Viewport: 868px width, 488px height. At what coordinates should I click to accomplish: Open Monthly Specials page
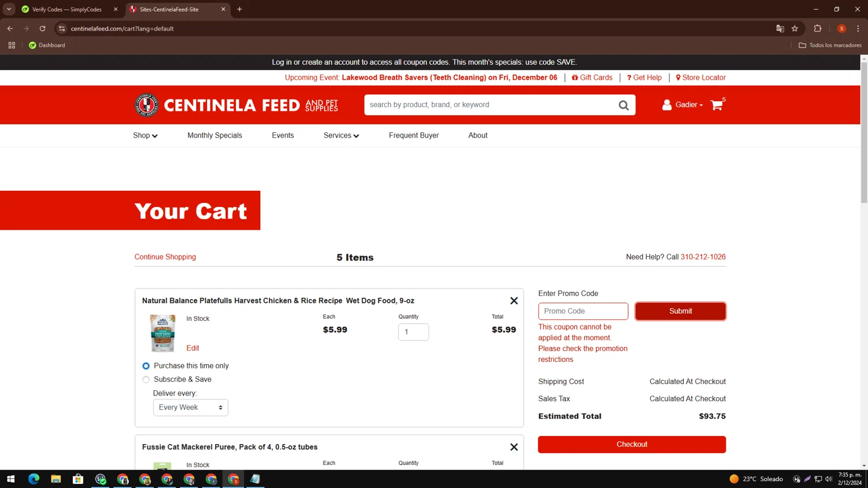pos(215,135)
